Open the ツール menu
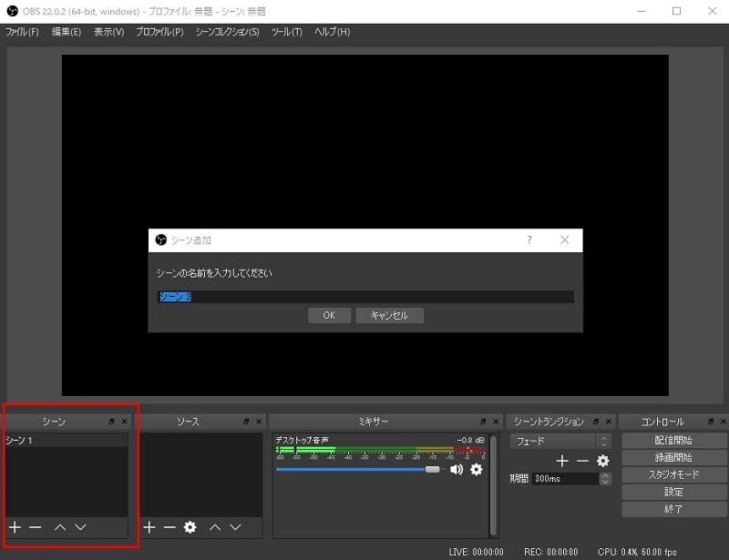 pyautogui.click(x=285, y=31)
